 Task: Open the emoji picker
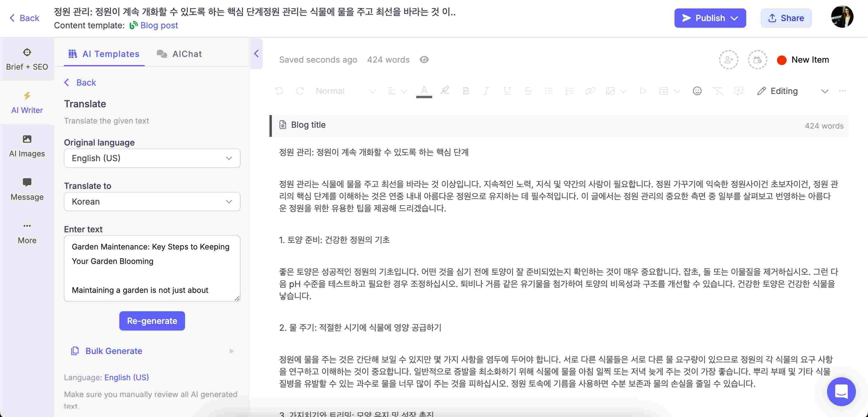tap(697, 91)
